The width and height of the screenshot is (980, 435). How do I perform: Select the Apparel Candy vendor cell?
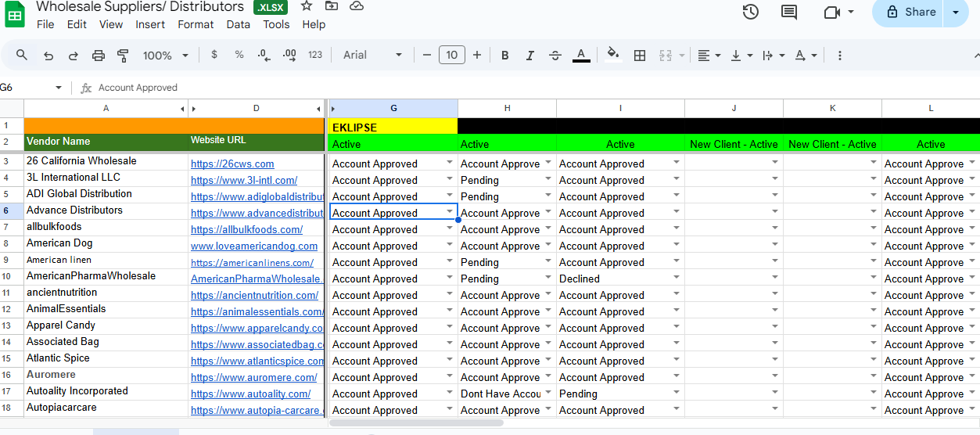[x=106, y=325]
